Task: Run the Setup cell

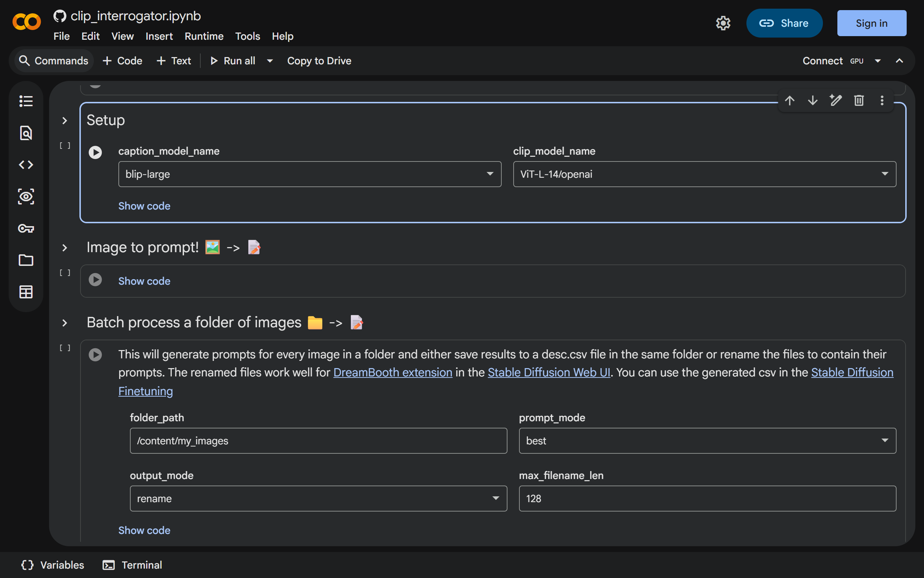Action: pyautogui.click(x=95, y=152)
